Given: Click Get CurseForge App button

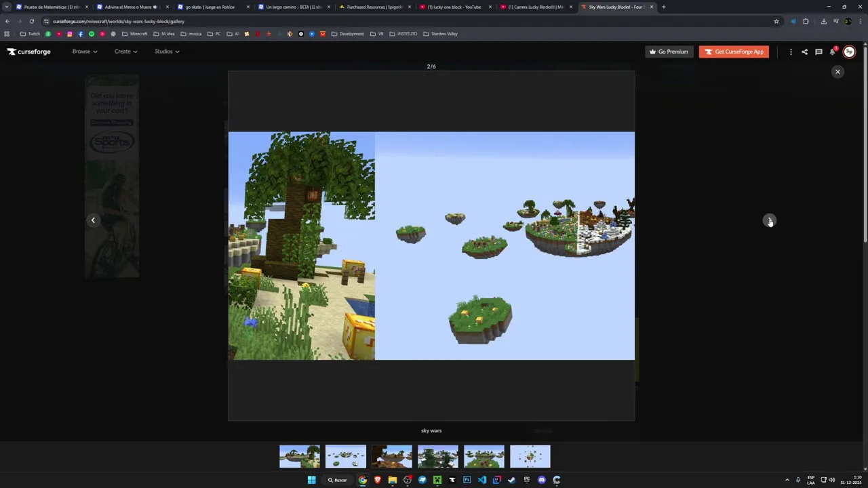Looking at the screenshot, I should pyautogui.click(x=734, y=52).
